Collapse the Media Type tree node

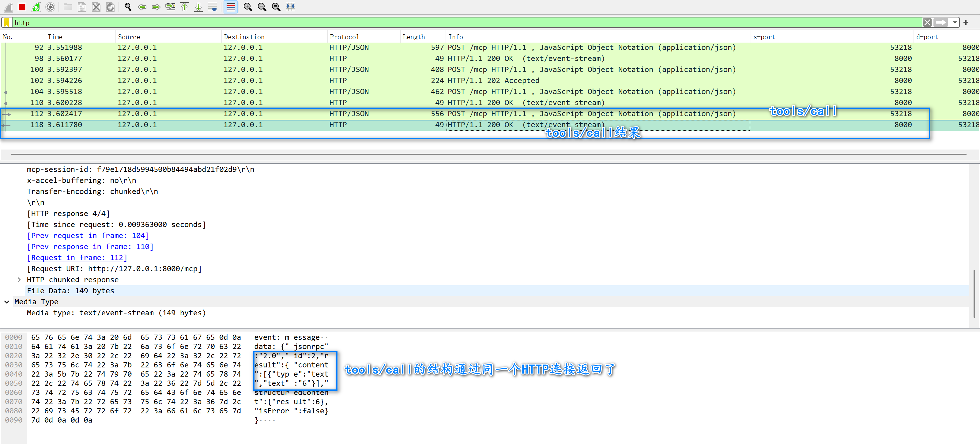point(7,302)
